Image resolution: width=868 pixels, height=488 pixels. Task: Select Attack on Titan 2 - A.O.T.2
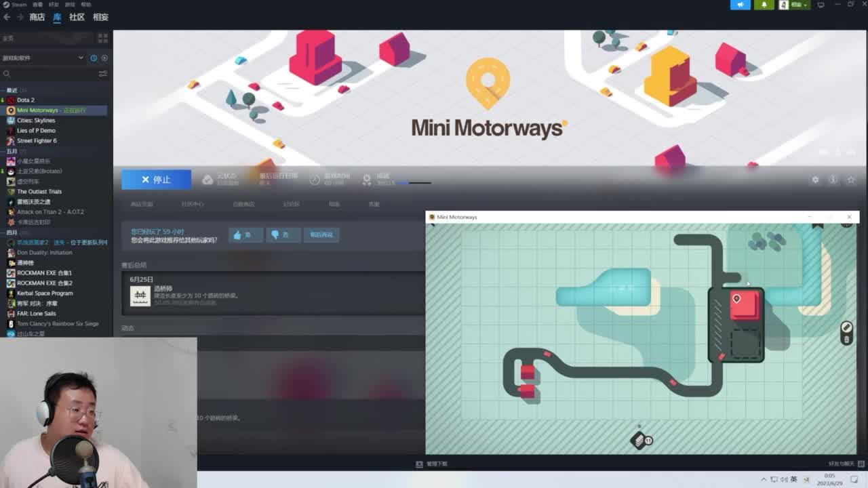pyautogui.click(x=50, y=212)
